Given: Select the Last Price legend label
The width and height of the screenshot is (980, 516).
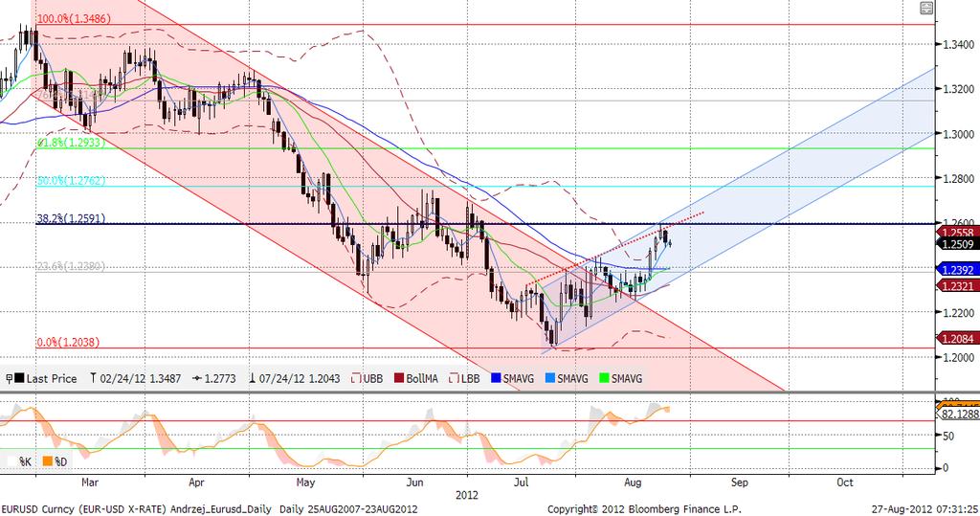Looking at the screenshot, I should (52, 378).
